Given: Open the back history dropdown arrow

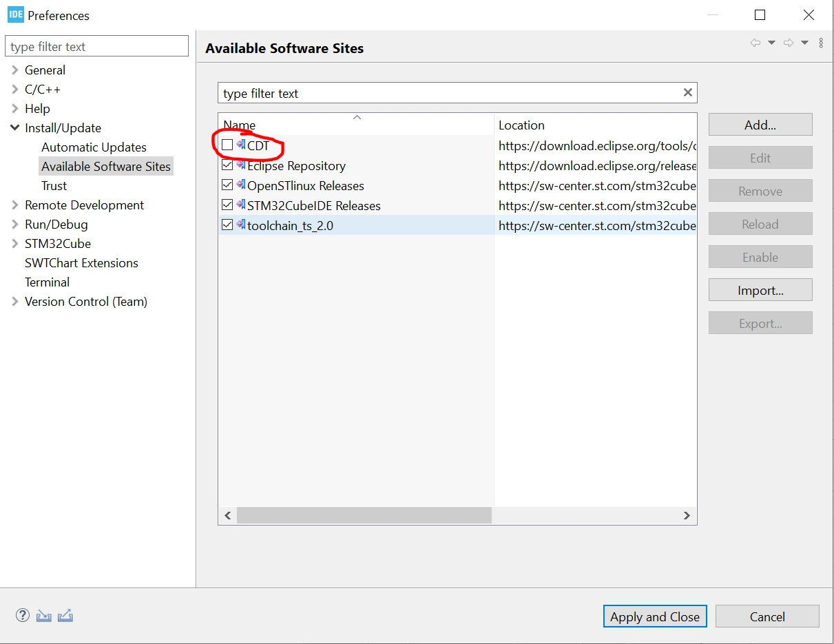Looking at the screenshot, I should (771, 43).
